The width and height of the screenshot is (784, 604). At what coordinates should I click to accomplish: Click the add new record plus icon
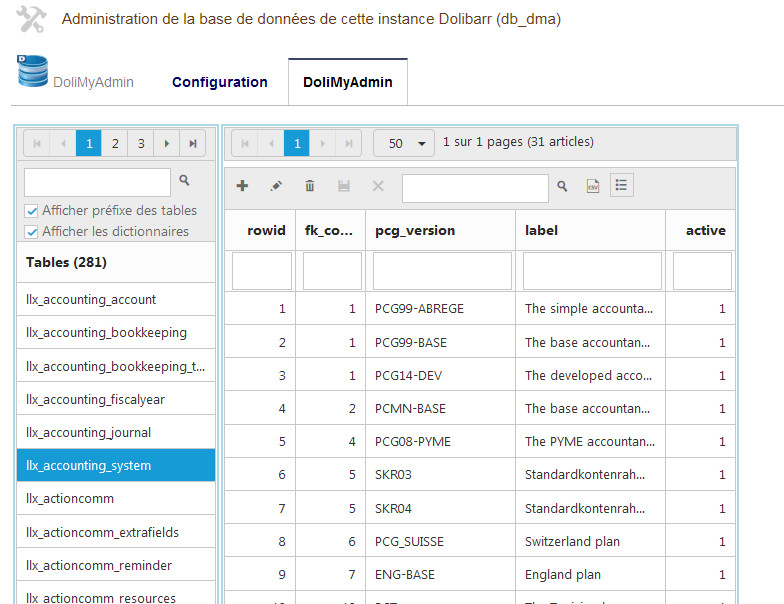tap(242, 186)
